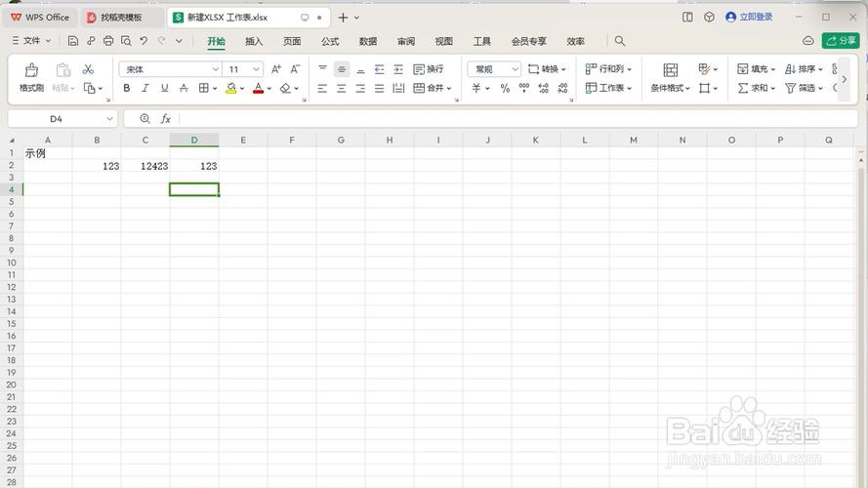Open the font name dropdown (宋体)
The image size is (868, 488).
(x=215, y=69)
